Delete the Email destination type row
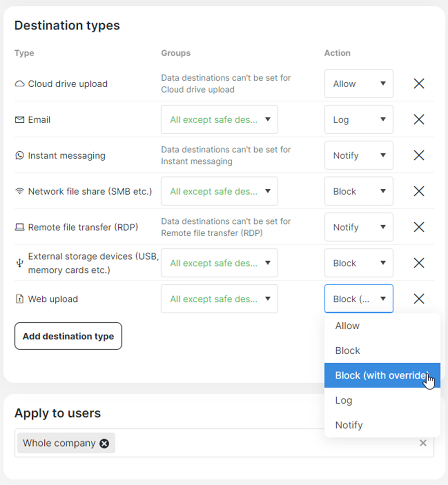 tap(419, 119)
